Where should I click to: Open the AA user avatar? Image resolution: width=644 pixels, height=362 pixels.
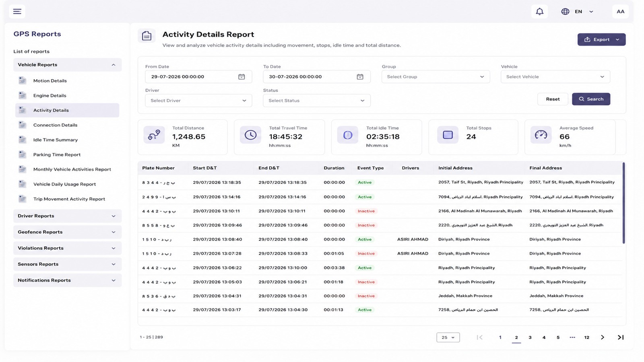click(620, 11)
